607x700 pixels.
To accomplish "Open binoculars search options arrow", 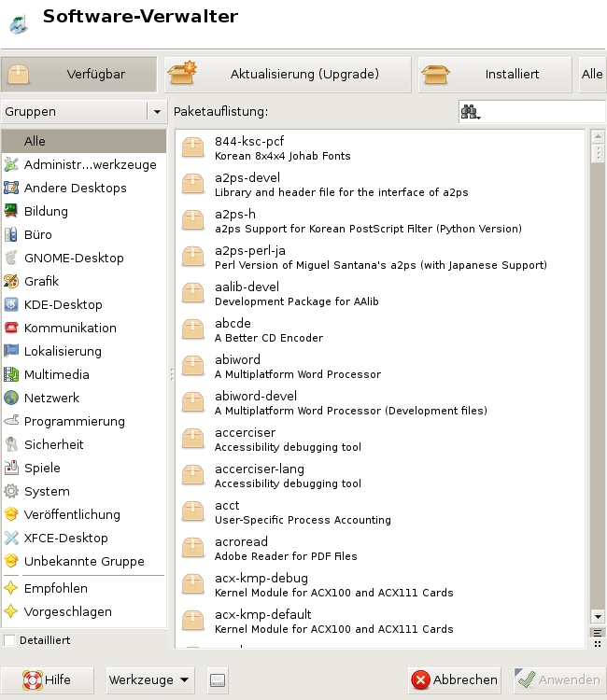I will (479, 118).
